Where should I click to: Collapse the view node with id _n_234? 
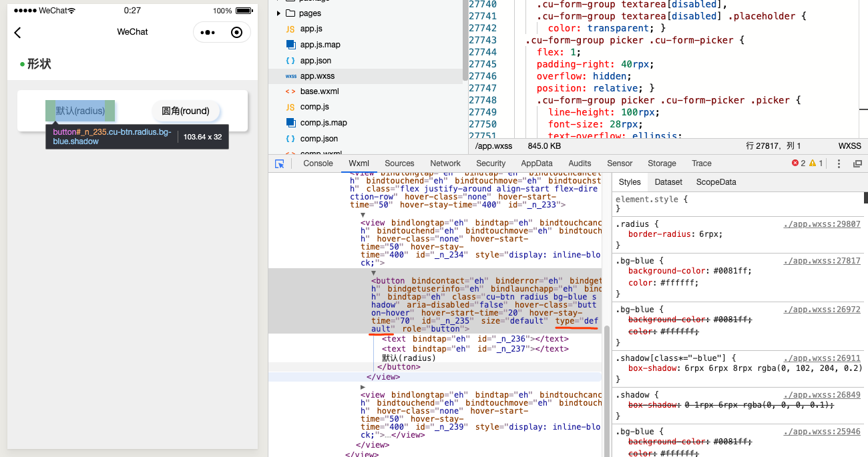click(x=363, y=215)
